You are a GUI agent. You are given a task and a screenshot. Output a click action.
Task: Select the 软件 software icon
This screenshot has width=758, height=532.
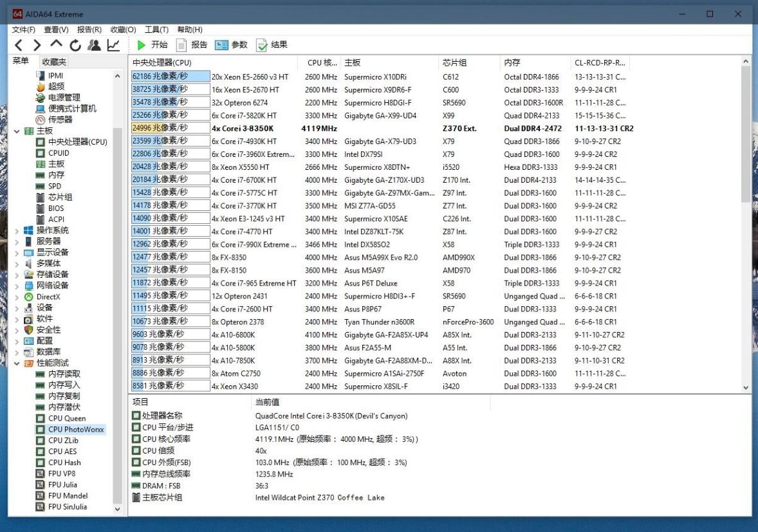pos(28,319)
